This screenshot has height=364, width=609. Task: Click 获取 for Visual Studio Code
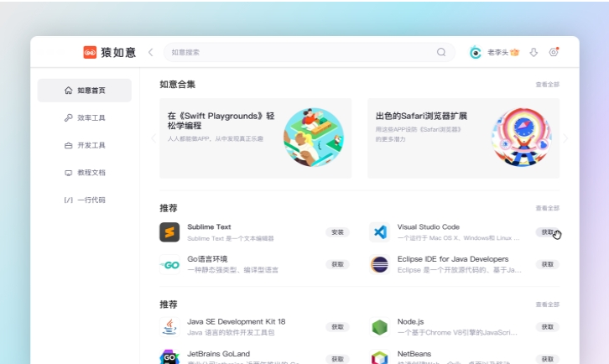click(x=547, y=232)
